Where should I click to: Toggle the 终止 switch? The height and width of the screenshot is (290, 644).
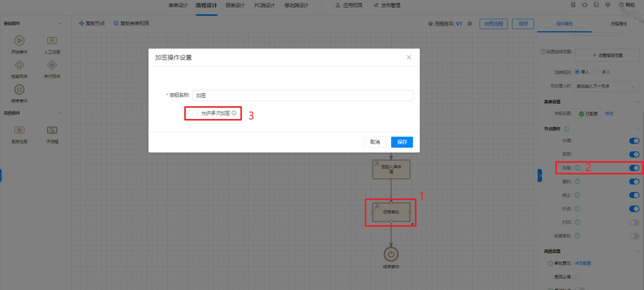click(x=634, y=195)
